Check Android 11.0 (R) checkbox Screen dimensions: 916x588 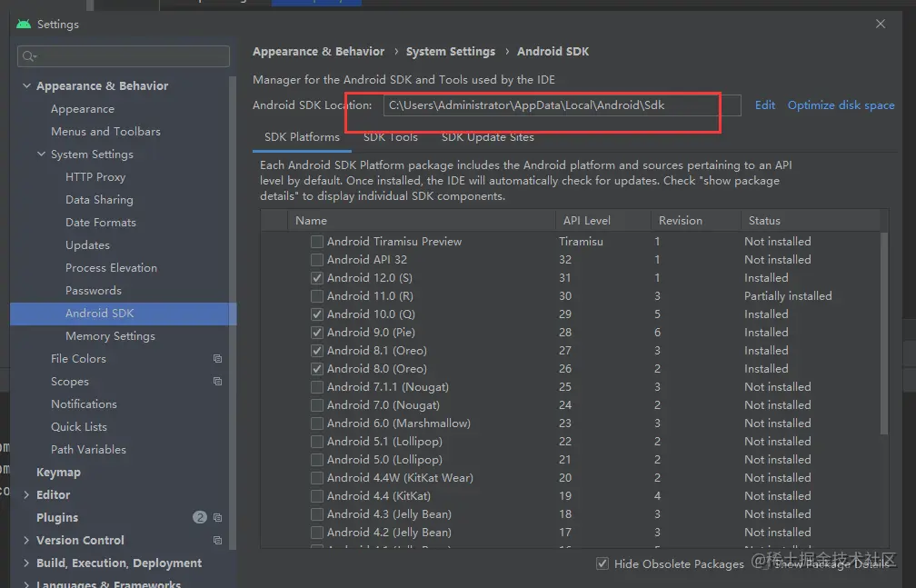(x=316, y=295)
